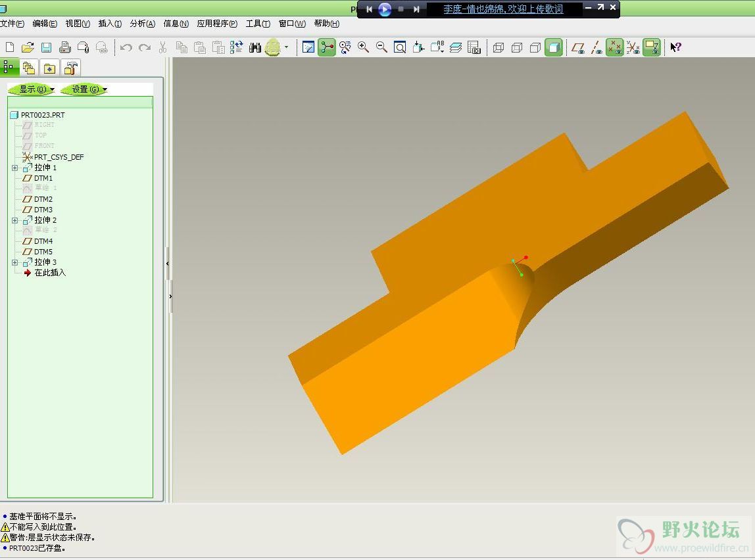Save the part with the floppy icon
Viewport: 755px width, 560px height.
46,47
